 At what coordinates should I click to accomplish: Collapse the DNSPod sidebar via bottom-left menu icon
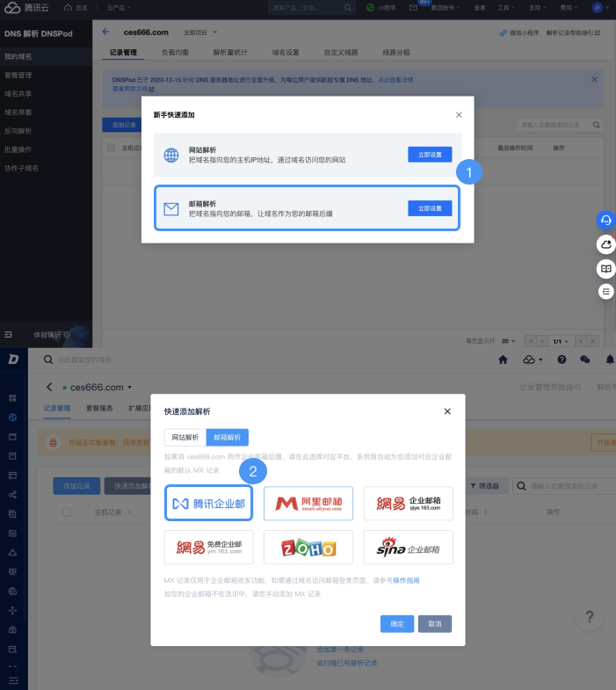pos(9,335)
